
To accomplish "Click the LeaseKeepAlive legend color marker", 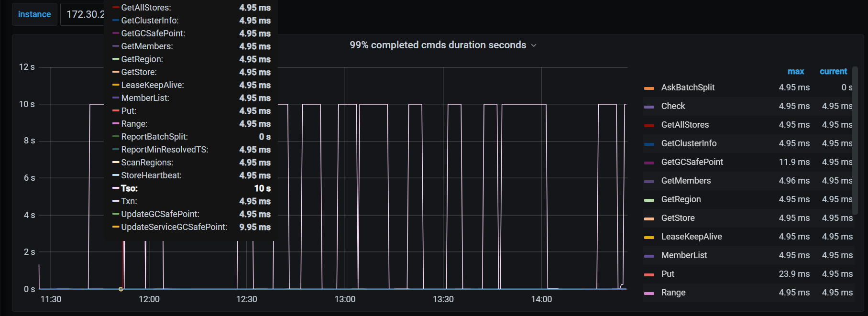I will [649, 237].
